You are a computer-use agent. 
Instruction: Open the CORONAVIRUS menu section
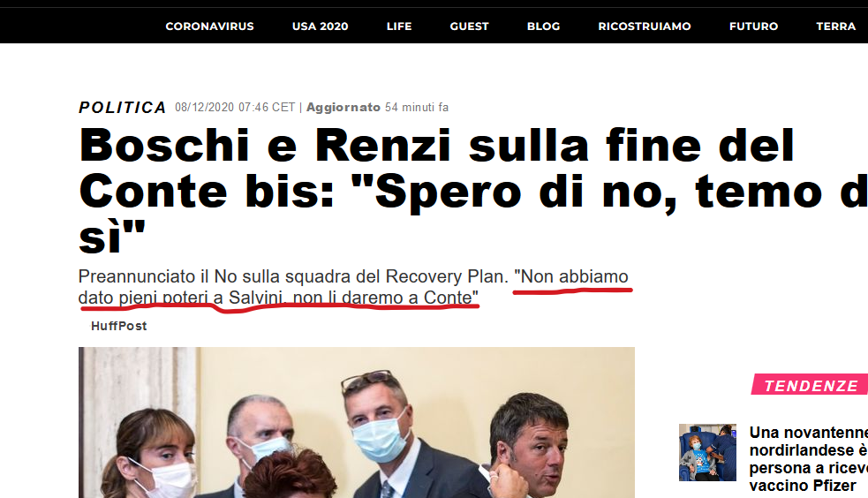[x=209, y=26]
